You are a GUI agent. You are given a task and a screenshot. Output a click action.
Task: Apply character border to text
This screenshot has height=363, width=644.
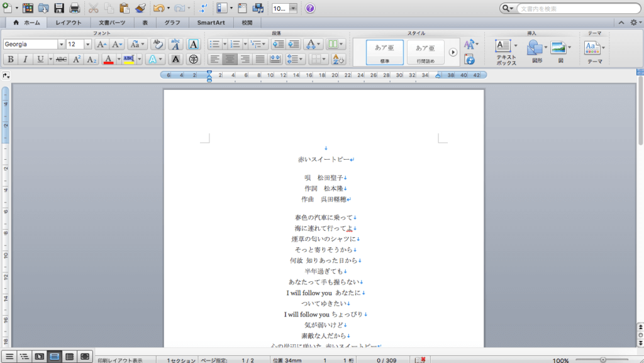pos(193,44)
